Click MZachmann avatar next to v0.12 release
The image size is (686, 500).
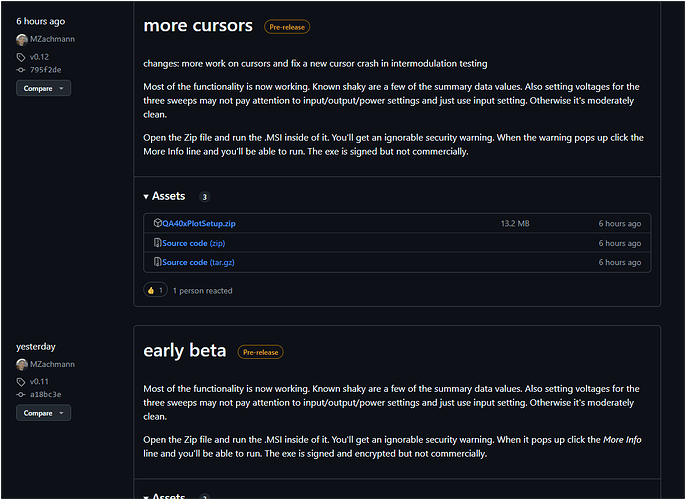tap(22, 40)
